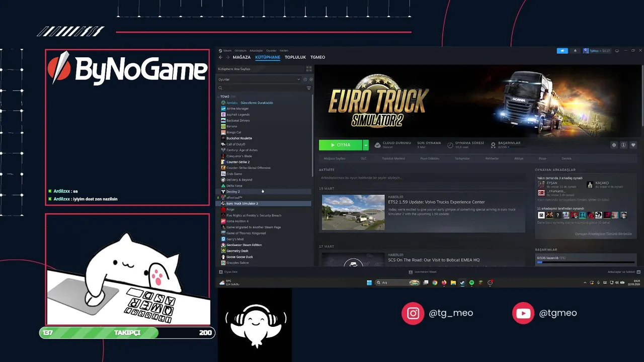
Task: Open the MAĞAZA tab
Action: point(242,57)
